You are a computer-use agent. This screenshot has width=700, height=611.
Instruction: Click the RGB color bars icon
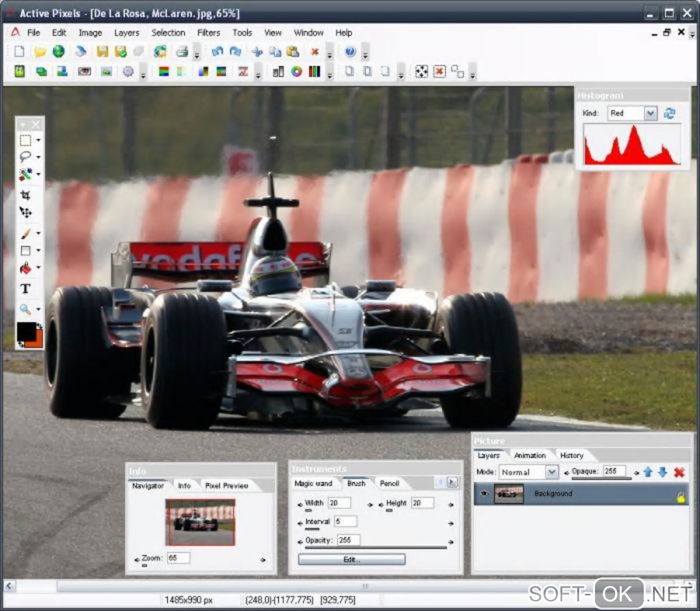(x=314, y=71)
